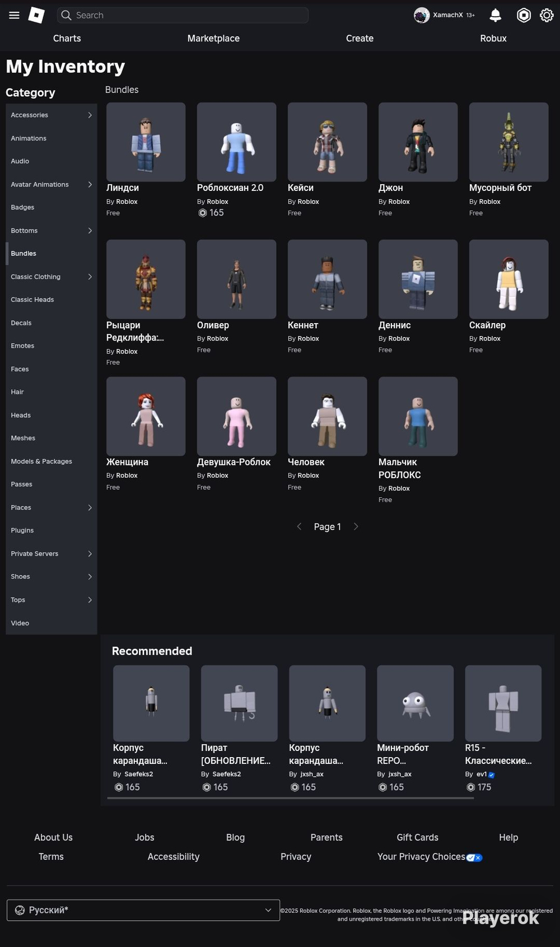Open the Оливер bundle thumbnail
Screen dimensions: 560x947
tap(236, 279)
